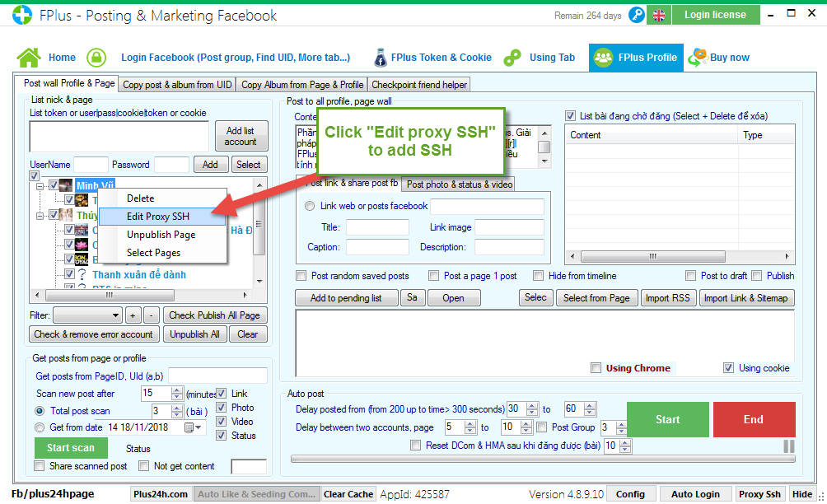Switch to Post photo & status & video tab
The width and height of the screenshot is (827, 504).
click(460, 184)
